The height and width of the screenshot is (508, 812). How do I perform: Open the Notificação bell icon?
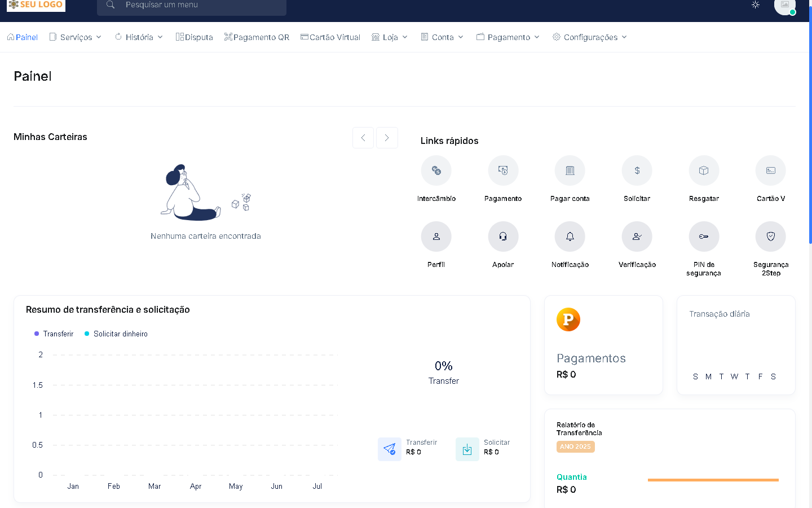click(570, 237)
